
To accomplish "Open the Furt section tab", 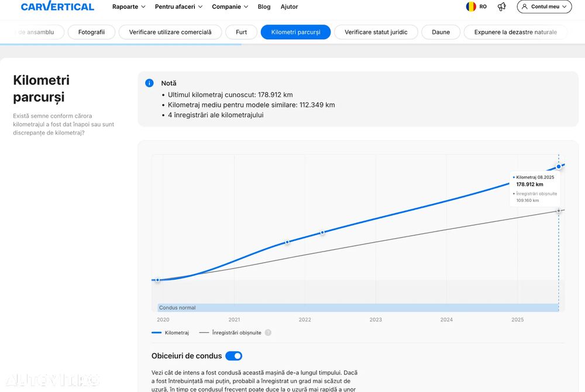I will click(241, 32).
